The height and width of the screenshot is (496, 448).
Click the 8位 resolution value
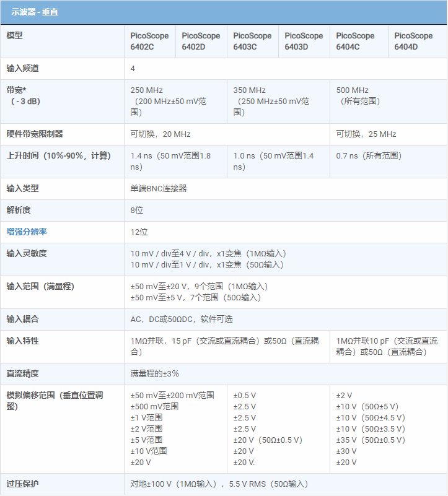137,211
